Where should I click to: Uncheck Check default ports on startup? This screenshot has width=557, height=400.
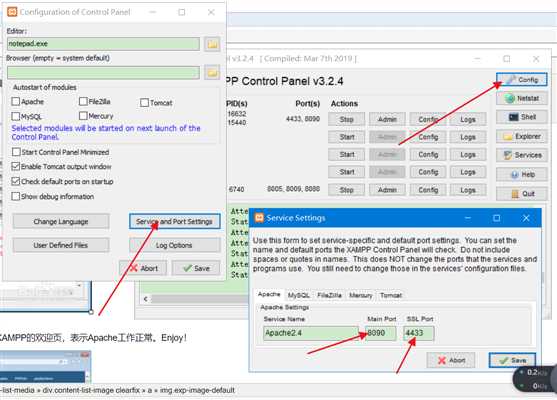coord(16,181)
